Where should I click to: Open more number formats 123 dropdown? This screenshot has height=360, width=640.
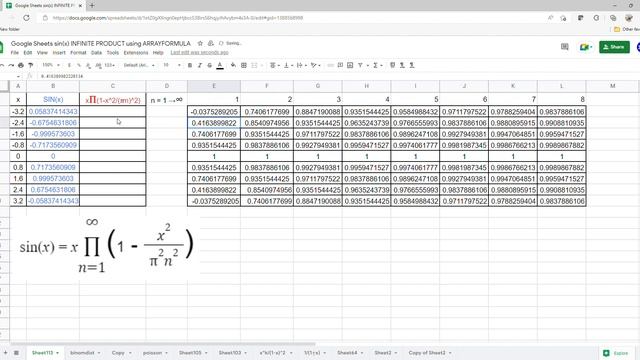(x=109, y=65)
